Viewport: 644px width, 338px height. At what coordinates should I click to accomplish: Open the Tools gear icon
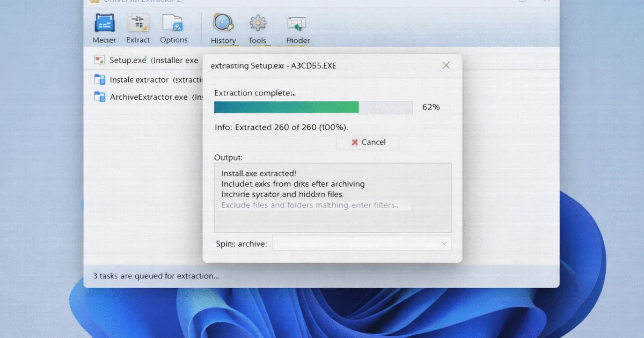[258, 23]
